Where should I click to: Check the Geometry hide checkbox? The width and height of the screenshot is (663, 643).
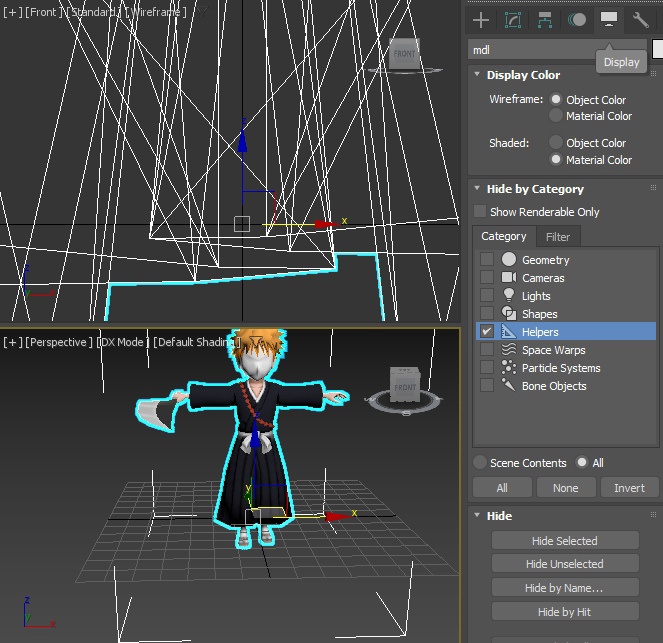coord(487,259)
